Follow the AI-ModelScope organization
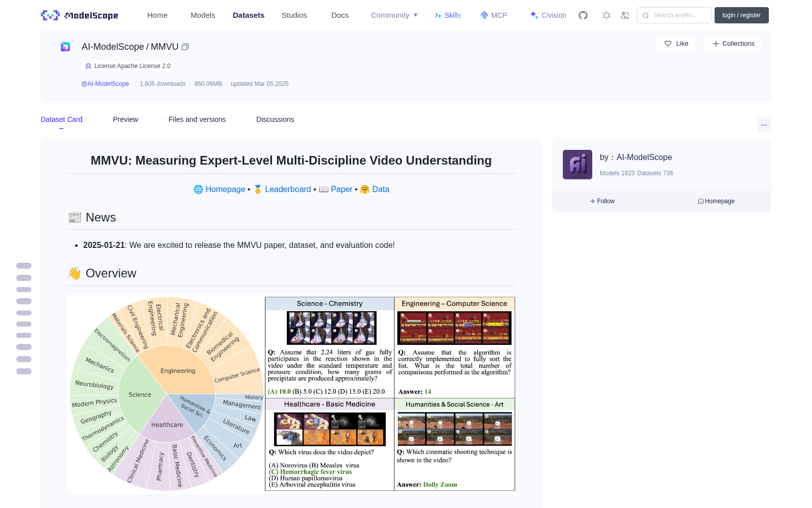 (x=602, y=201)
